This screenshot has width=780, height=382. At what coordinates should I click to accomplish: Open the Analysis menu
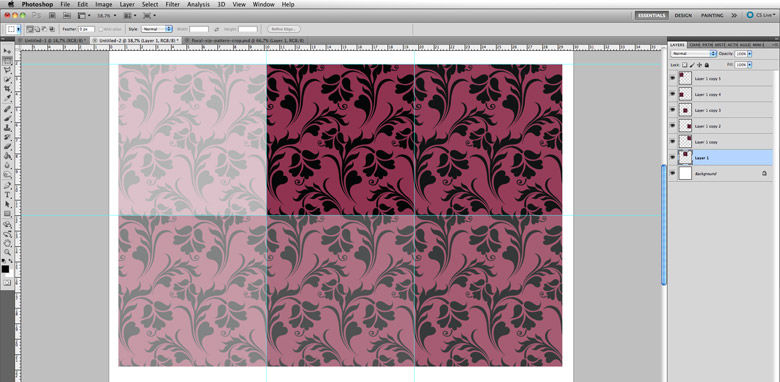[x=198, y=4]
